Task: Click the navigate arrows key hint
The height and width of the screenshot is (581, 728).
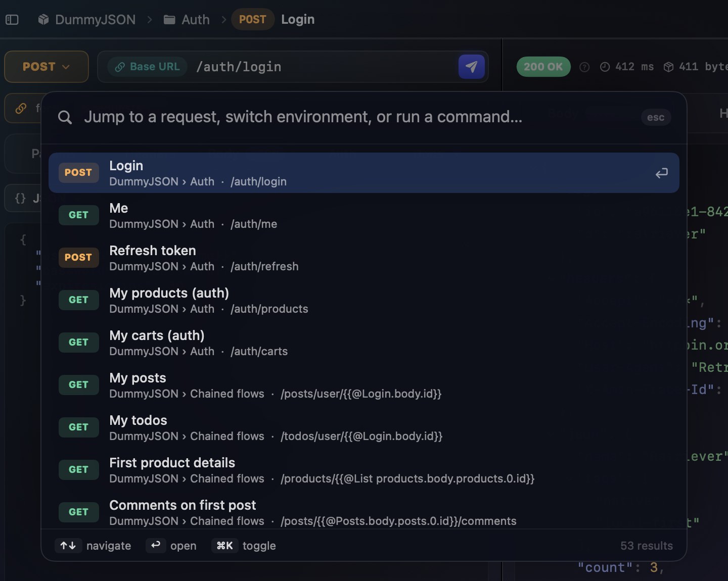Action: pos(68,546)
